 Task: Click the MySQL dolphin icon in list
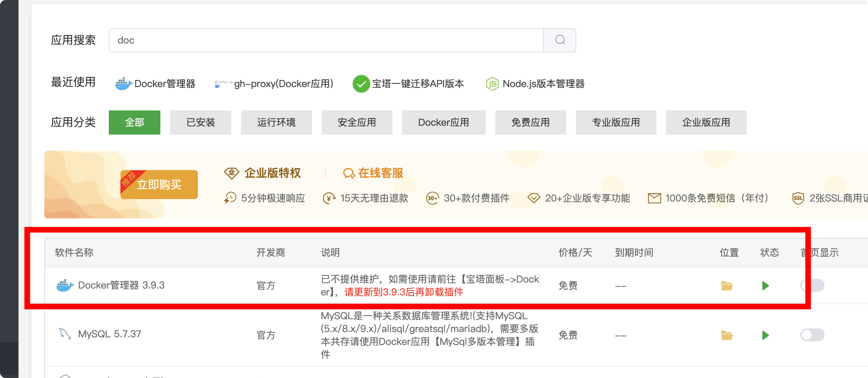tap(65, 334)
